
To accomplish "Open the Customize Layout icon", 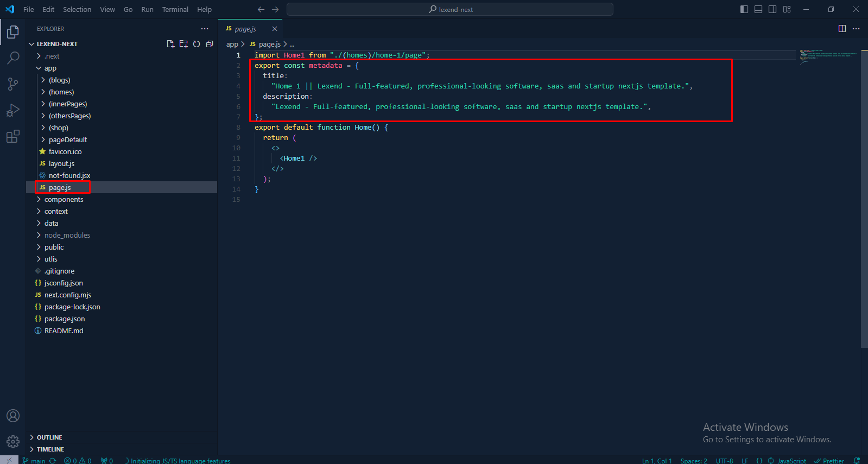I will pyautogui.click(x=787, y=9).
